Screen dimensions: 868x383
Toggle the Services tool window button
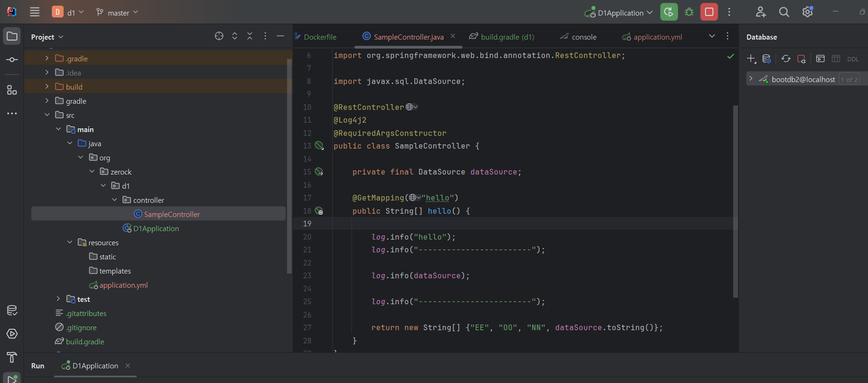click(x=12, y=334)
